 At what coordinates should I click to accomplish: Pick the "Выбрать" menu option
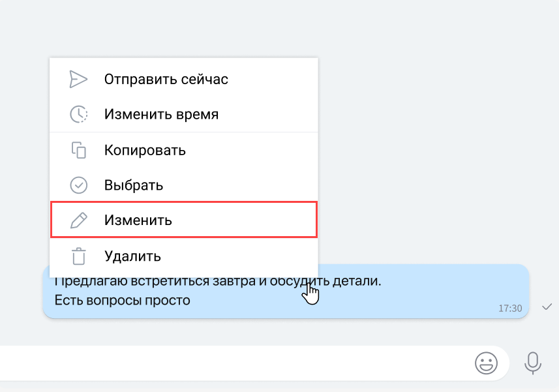pyautogui.click(x=133, y=185)
